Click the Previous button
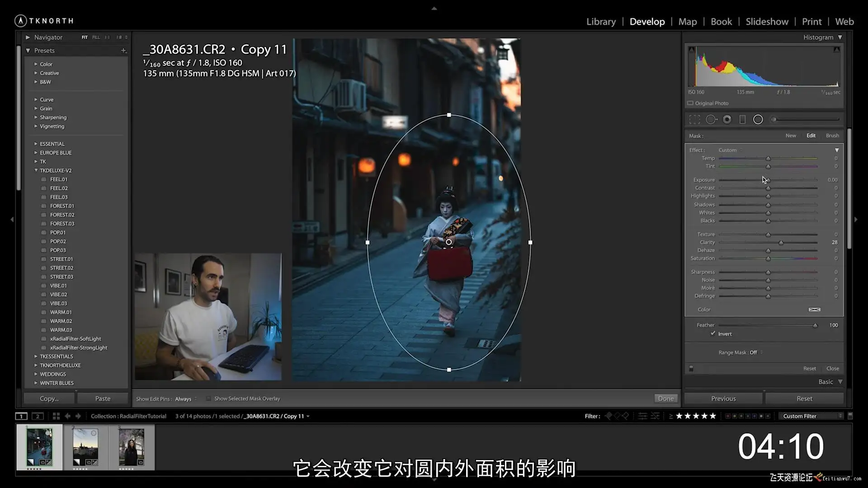868x488 pixels. click(723, 399)
